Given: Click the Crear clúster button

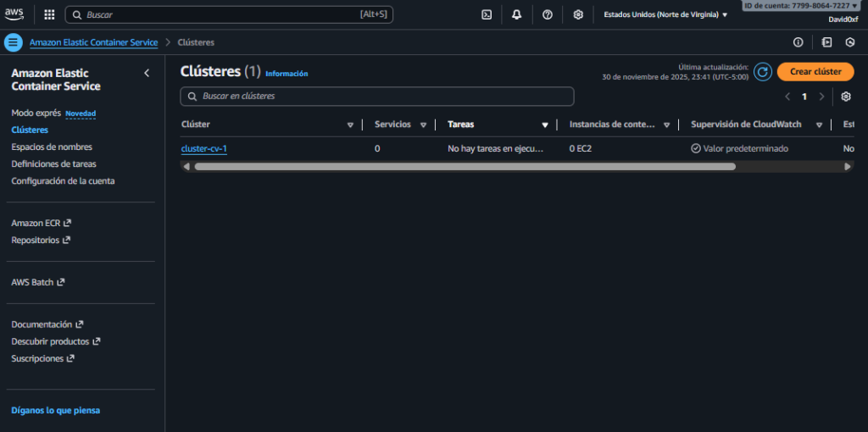Looking at the screenshot, I should point(815,72).
